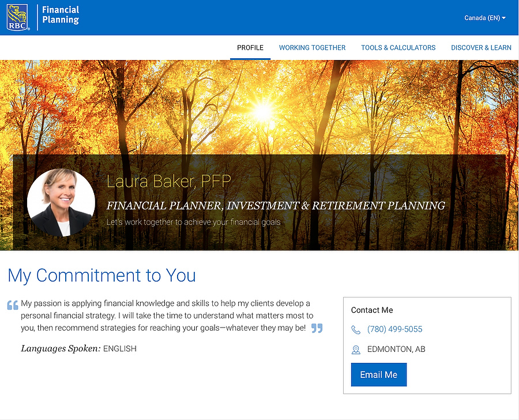Click the opening quotation mark icon
Image resolution: width=519 pixels, height=420 pixels.
(13, 305)
